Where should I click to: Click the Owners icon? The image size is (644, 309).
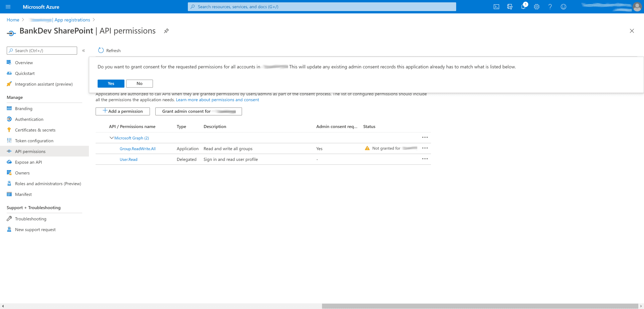pyautogui.click(x=9, y=173)
